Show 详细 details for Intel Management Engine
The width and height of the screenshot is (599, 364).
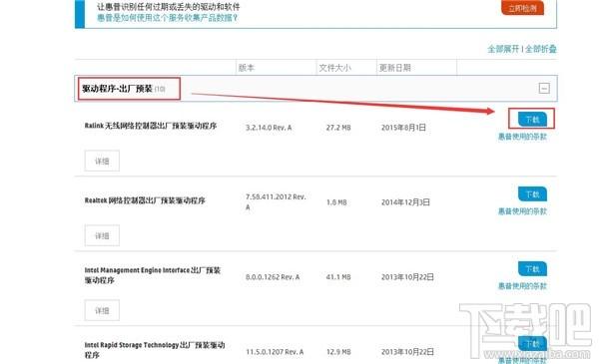tap(102, 310)
